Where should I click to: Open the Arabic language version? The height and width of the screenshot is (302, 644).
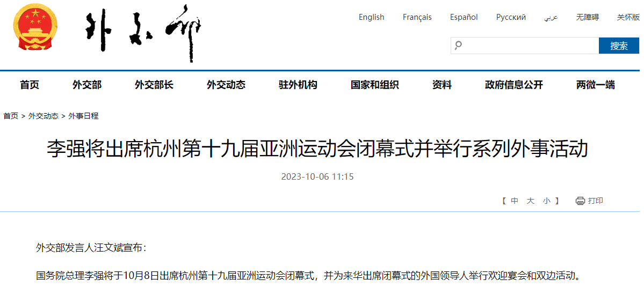[x=551, y=17]
